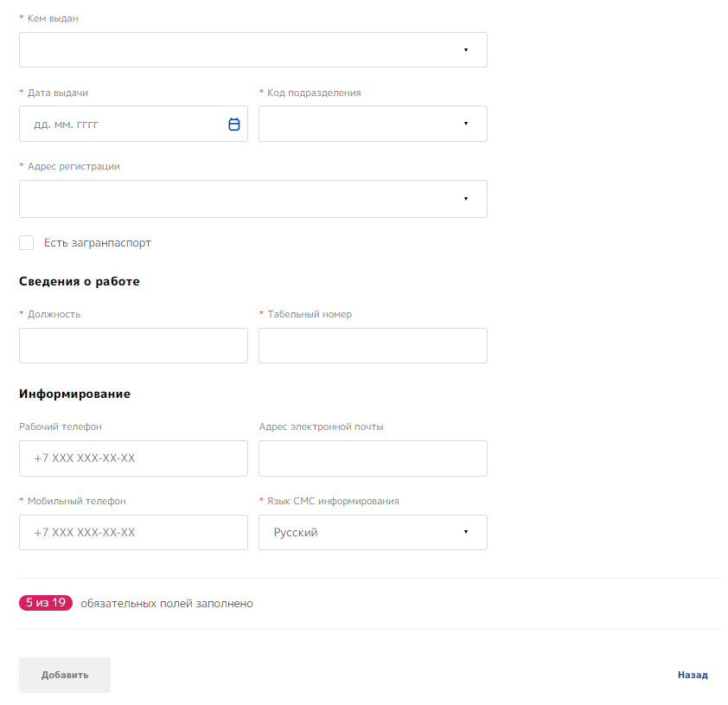Click the Назад link
Viewport: 728px width, 705px height.
(693, 675)
